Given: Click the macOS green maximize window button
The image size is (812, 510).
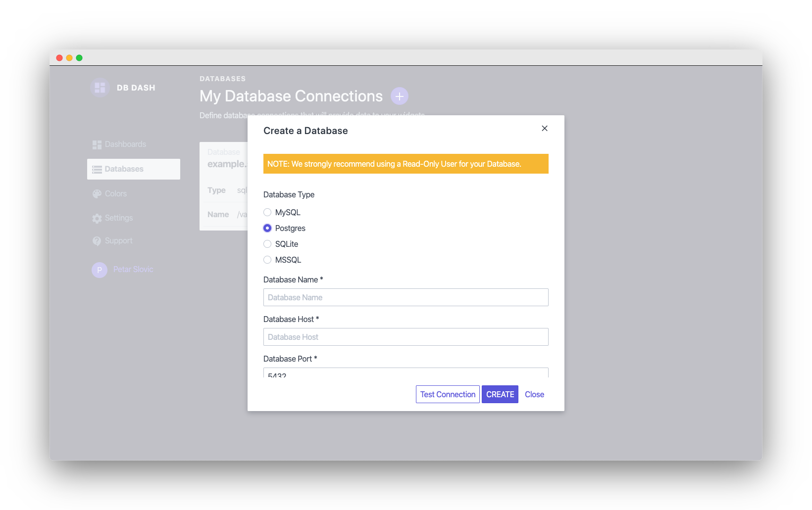Looking at the screenshot, I should point(79,58).
